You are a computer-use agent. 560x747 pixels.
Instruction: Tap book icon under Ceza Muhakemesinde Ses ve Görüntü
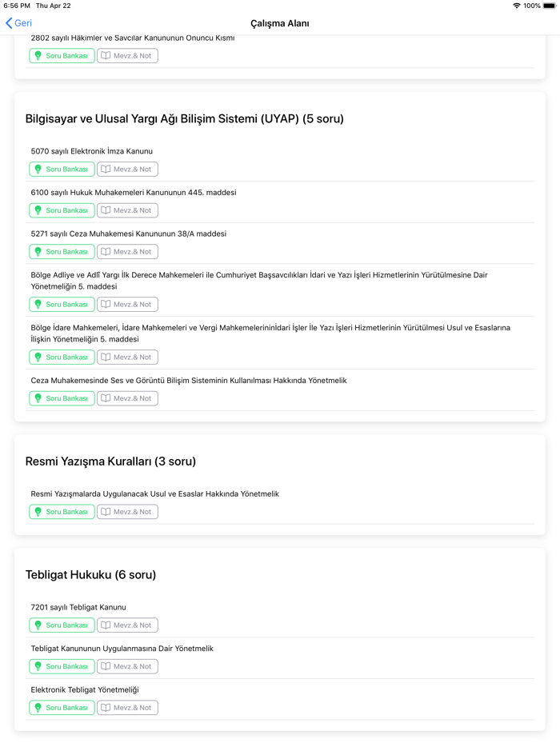point(106,397)
